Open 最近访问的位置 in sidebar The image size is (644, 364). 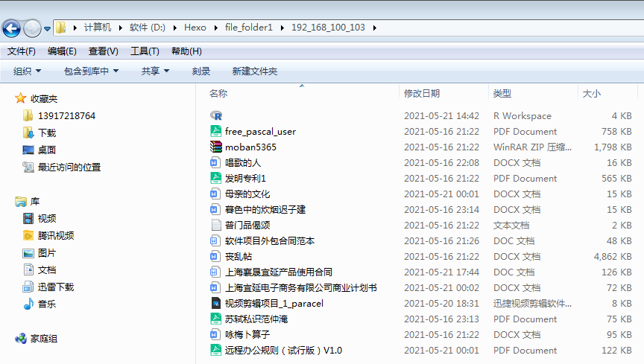[x=69, y=167]
